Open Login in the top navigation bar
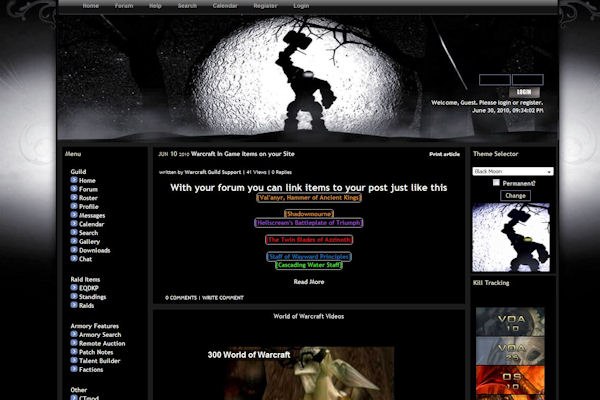Viewport: 600px width, 400px height. click(301, 6)
